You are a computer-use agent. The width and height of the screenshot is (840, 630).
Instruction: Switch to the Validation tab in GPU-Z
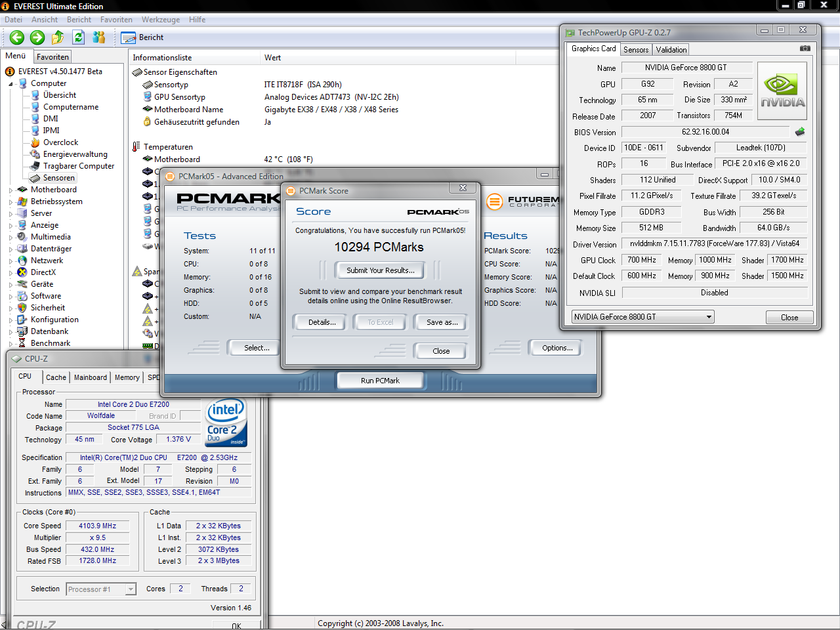click(x=671, y=50)
